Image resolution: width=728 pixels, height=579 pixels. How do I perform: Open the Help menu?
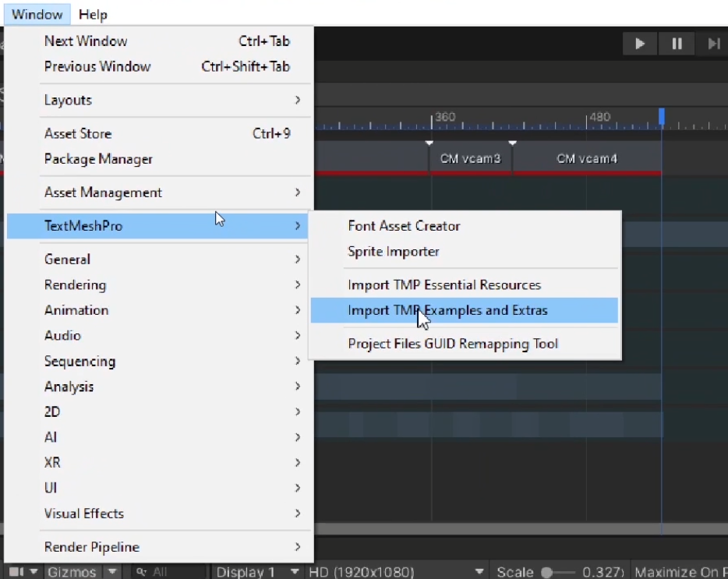pos(94,14)
